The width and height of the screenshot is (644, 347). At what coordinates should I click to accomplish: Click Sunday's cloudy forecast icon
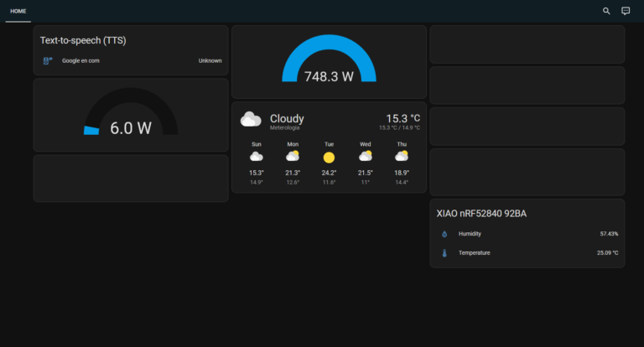coord(257,157)
